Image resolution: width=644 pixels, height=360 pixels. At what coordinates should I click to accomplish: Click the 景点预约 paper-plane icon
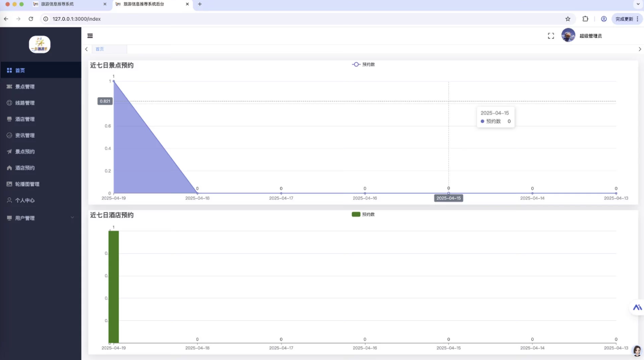pyautogui.click(x=9, y=151)
